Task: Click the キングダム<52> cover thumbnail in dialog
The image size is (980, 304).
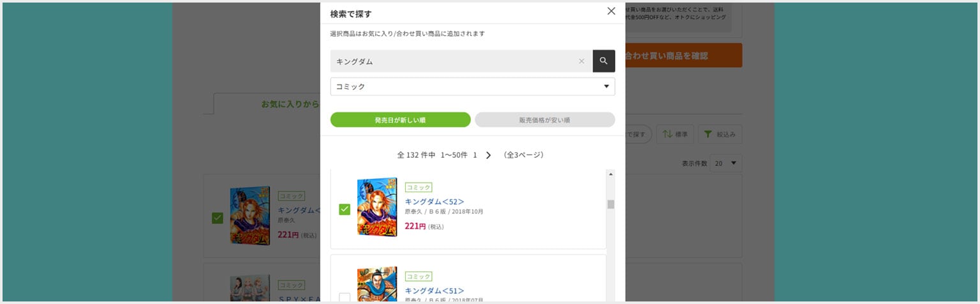Action: (377, 207)
